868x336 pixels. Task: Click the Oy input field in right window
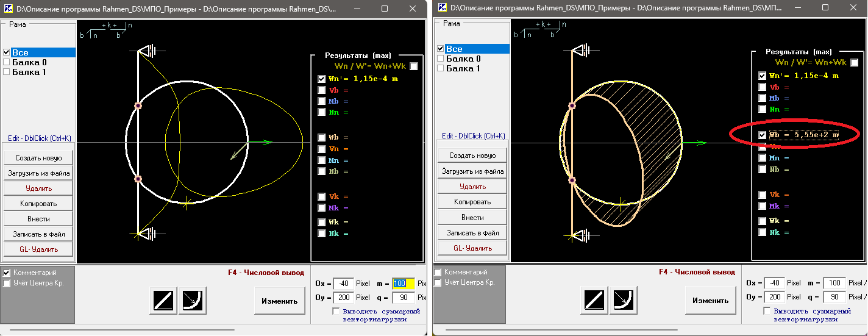(774, 297)
